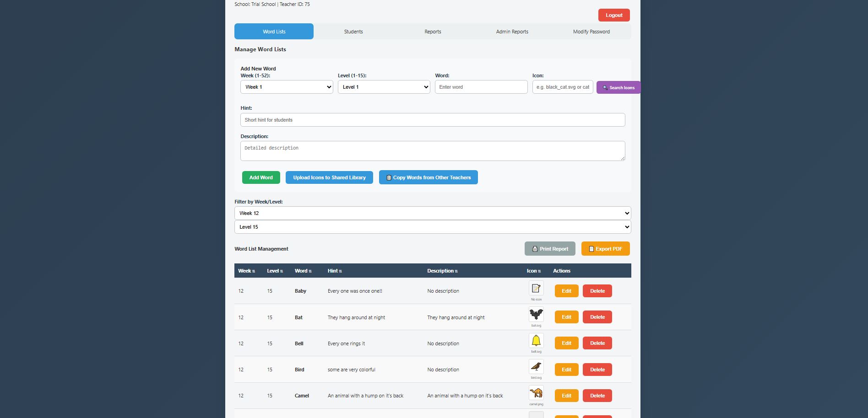Click the Baby row's no-icon placeholder
Image resolution: width=868 pixels, height=418 pixels.
point(536,288)
